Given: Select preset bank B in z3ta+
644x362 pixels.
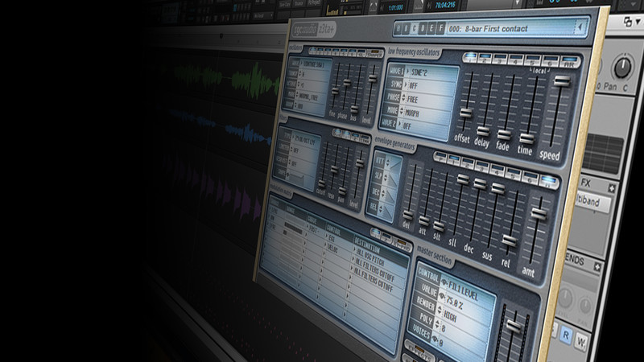Looking at the screenshot, I should click(x=407, y=29).
